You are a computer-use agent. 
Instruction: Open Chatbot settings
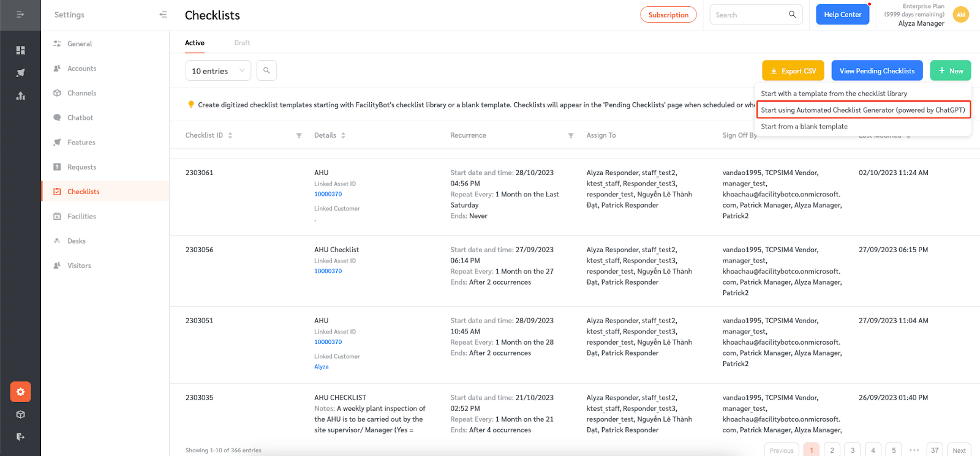80,118
